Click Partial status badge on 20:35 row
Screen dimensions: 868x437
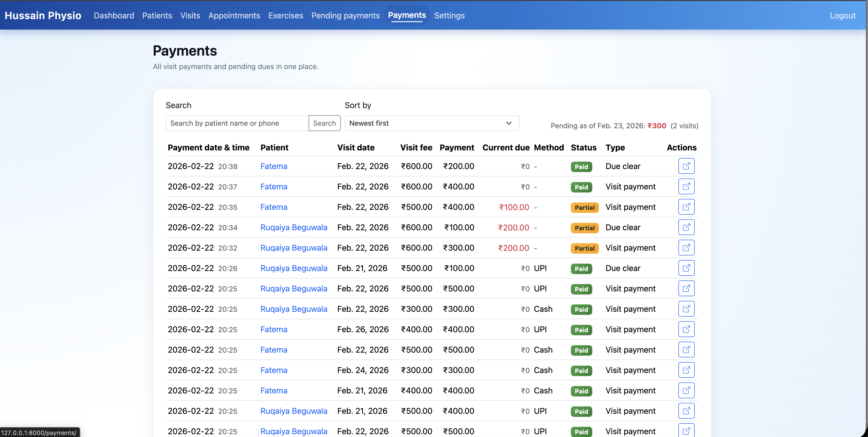(584, 208)
